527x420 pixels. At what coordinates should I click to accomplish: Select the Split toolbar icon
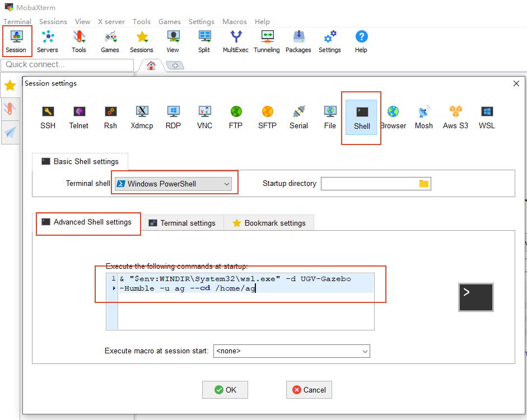pos(204,41)
